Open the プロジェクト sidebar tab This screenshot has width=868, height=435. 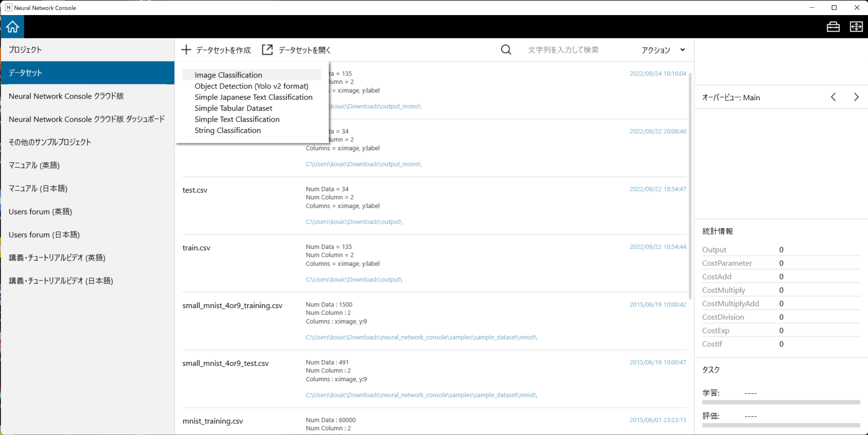[x=25, y=50]
